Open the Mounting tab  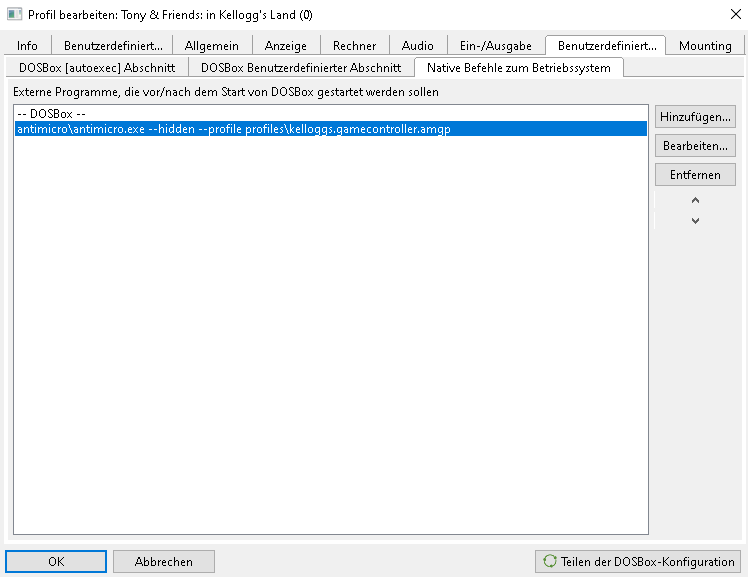(705, 46)
